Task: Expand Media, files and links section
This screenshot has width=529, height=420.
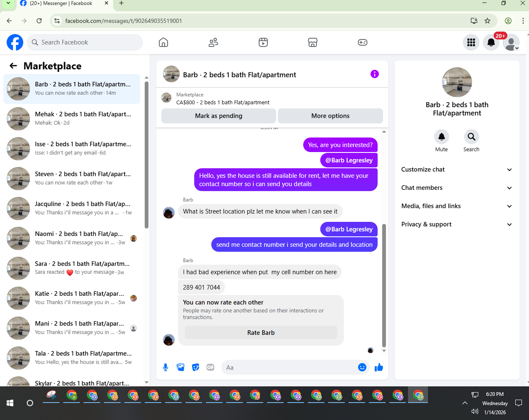Action: click(x=457, y=206)
